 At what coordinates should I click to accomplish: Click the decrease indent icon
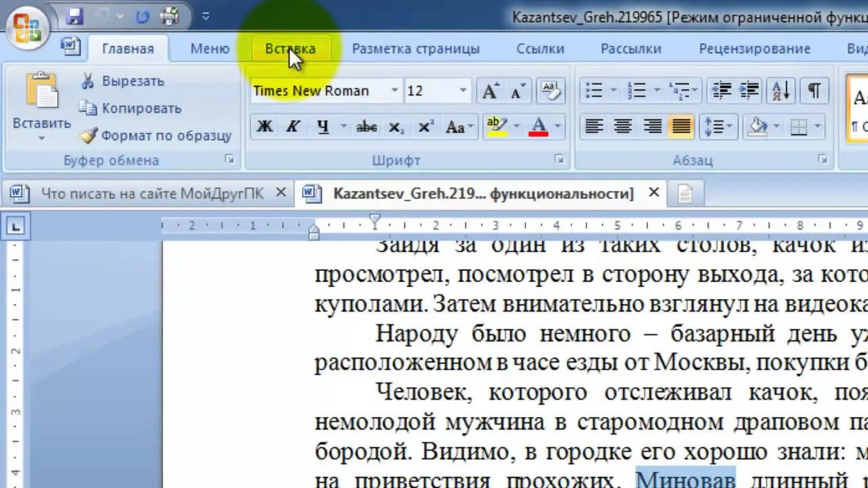tap(722, 91)
